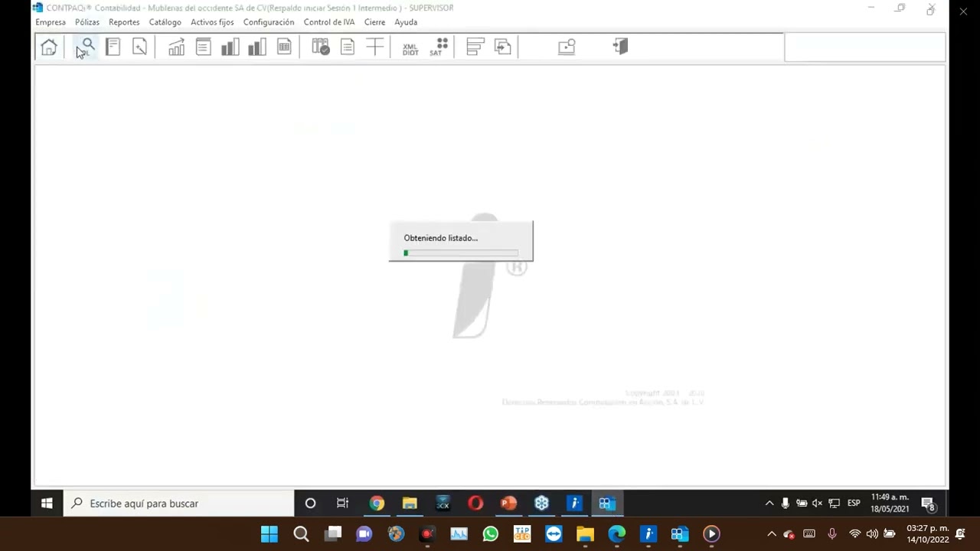This screenshot has width=980, height=551.
Task: Open the Catálogo menu
Action: tap(165, 22)
